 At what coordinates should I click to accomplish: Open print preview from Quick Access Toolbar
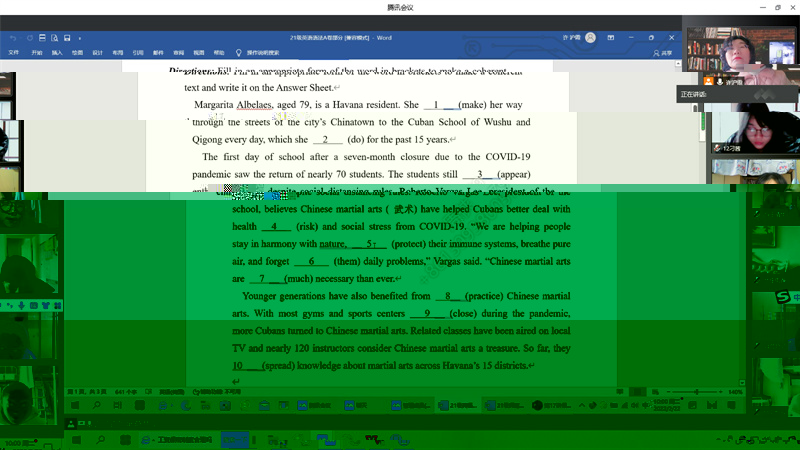54,36
